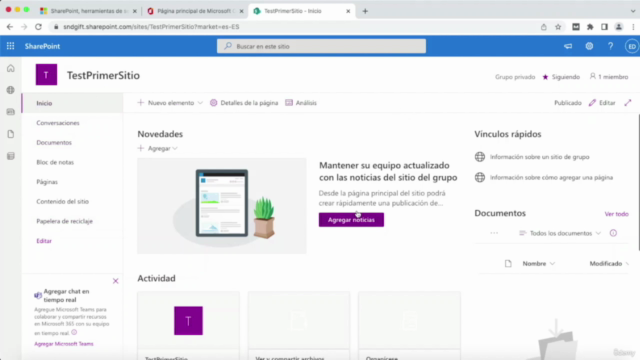
Task: Click info icon in Teams chat card
Action: click(74, 332)
